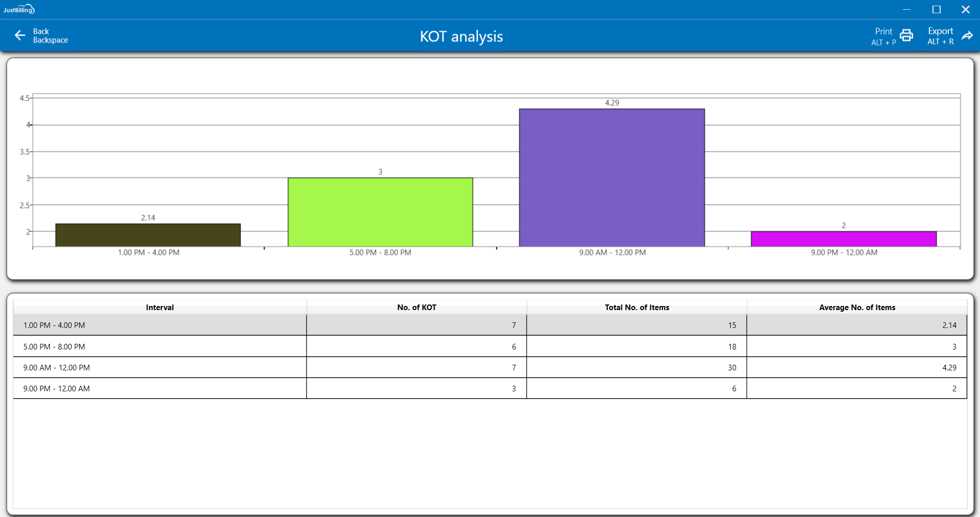The image size is (980, 517).
Task: Click the Total No. of Items header
Action: tap(636, 307)
